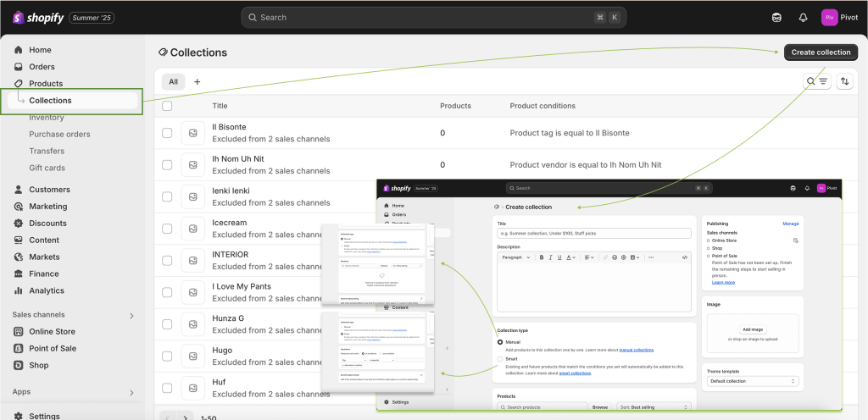Click the Il Bisonte collection image thumbnail
Viewport: 868px width, 420px height.
[192, 133]
